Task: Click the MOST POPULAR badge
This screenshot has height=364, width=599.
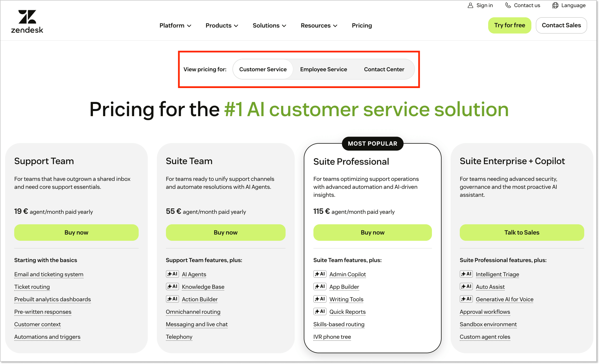Action: [373, 144]
